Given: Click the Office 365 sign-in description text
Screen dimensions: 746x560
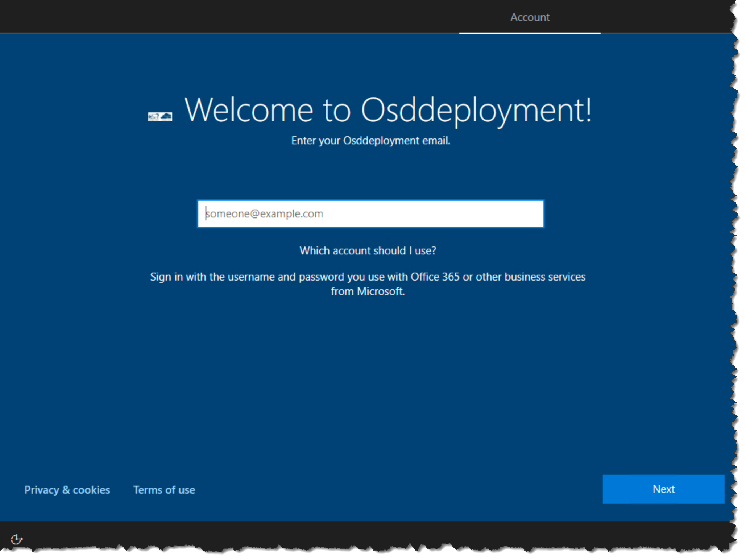Looking at the screenshot, I should click(x=368, y=277).
